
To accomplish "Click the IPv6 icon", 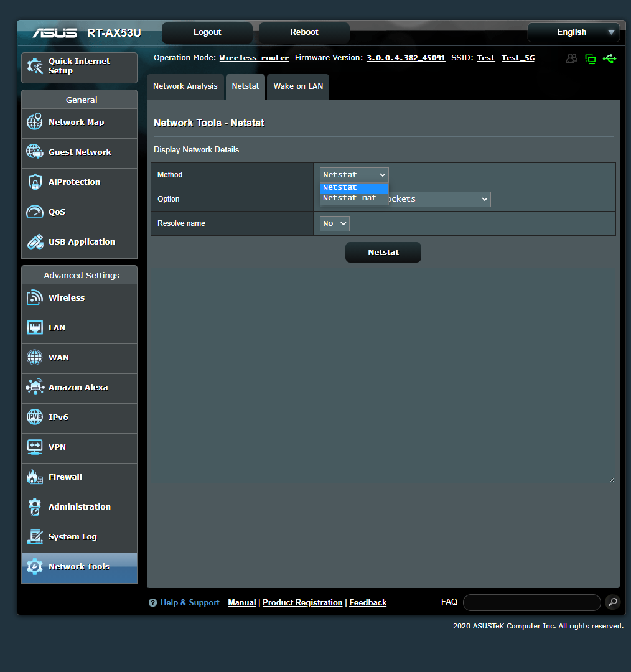I will (x=35, y=416).
